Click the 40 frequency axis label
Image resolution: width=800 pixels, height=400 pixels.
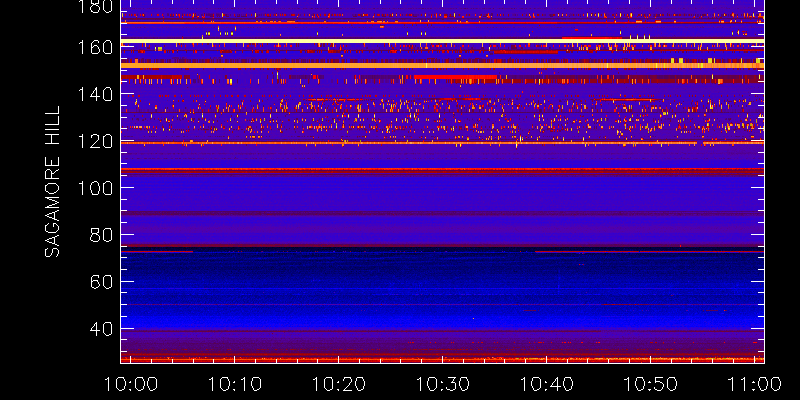pyautogui.click(x=102, y=329)
